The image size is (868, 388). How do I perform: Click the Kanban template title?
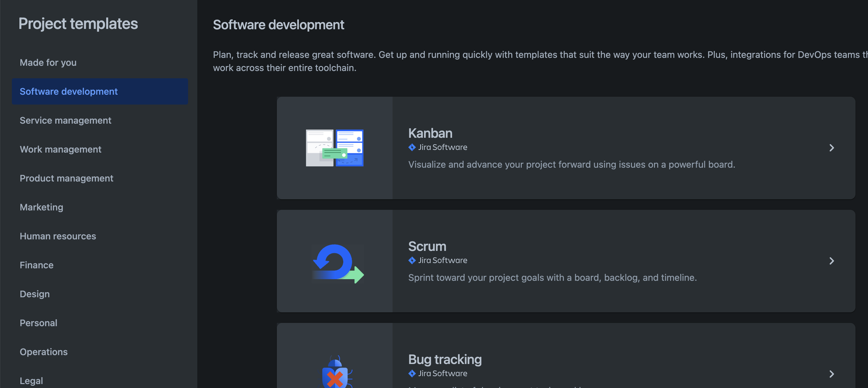430,133
